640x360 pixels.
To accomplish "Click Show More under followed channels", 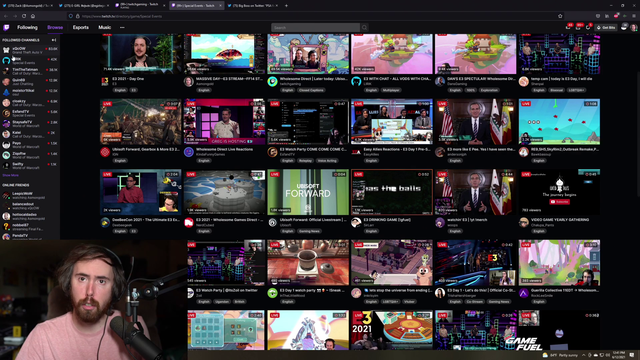I will click(11, 175).
